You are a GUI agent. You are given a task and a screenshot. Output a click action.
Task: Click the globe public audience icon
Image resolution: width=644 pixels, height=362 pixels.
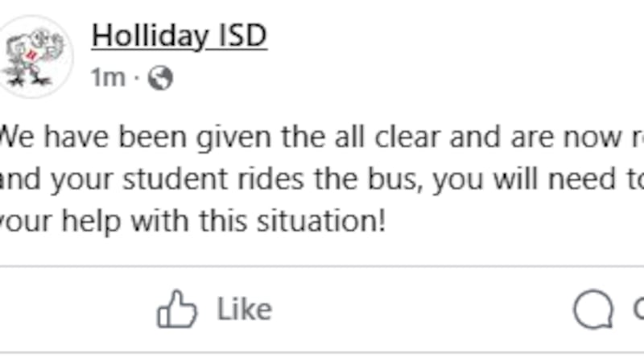[x=160, y=78]
